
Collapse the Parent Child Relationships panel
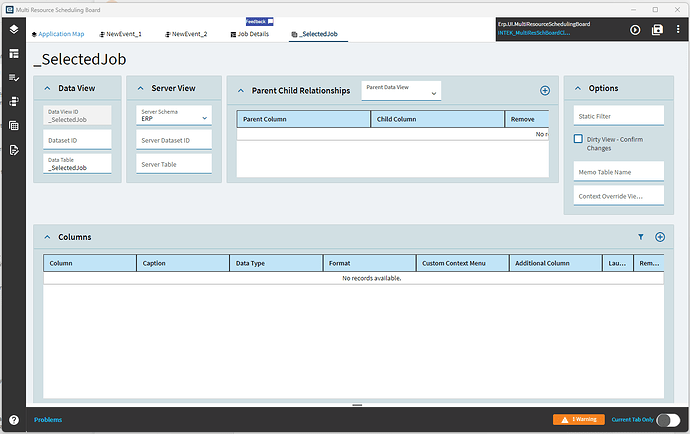pyautogui.click(x=241, y=91)
